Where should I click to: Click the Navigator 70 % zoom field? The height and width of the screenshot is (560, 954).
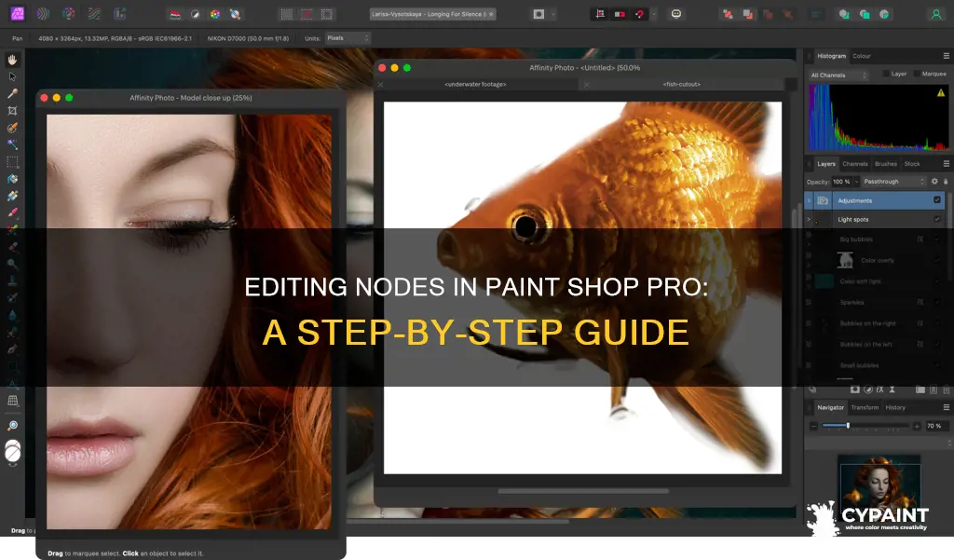[x=935, y=426]
